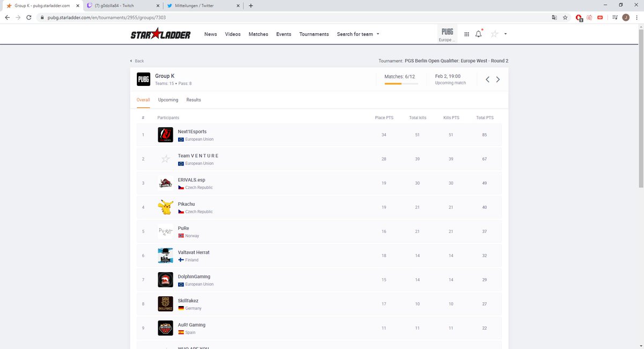Open the Chrome three-dot menu
Viewport: 644px width, 349px height.
click(637, 17)
